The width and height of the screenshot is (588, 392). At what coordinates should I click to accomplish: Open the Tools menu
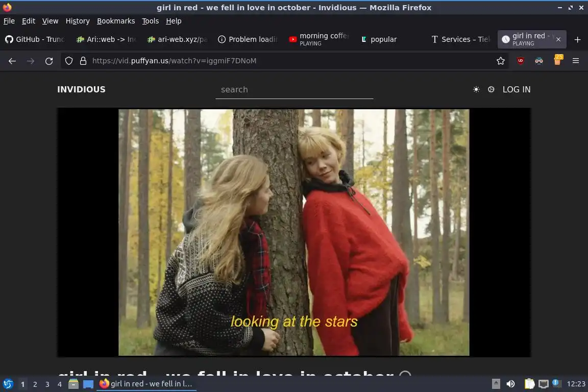[x=151, y=21]
